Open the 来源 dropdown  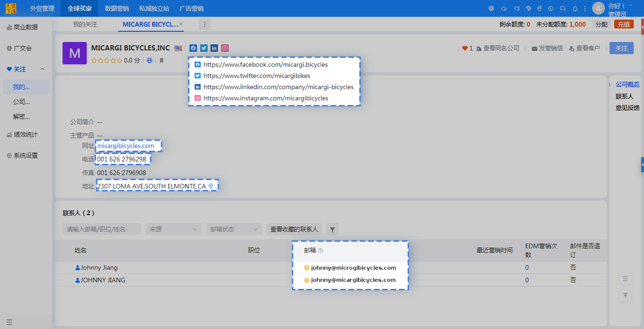[x=173, y=229]
